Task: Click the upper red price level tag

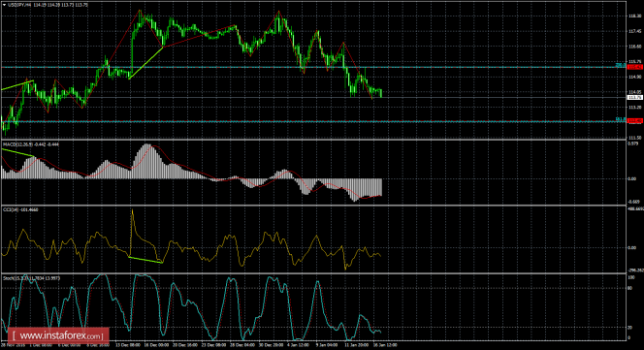Action: [635, 67]
